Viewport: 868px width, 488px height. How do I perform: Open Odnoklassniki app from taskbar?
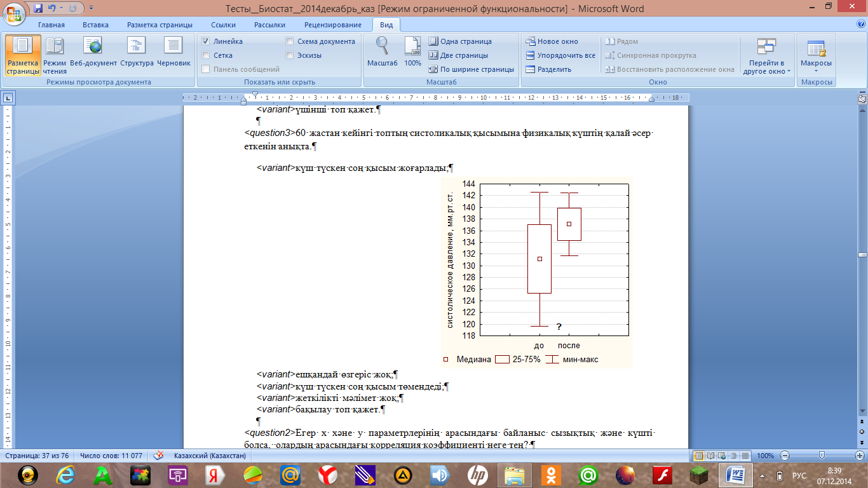552,475
